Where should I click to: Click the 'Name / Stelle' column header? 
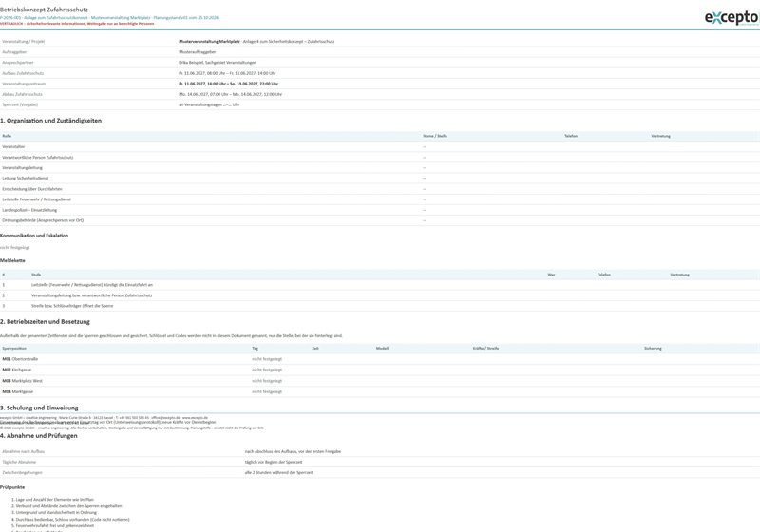(435, 136)
